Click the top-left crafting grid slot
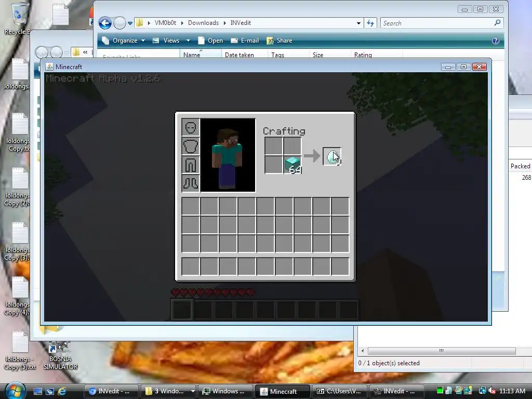This screenshot has height=399, width=532. [273, 146]
